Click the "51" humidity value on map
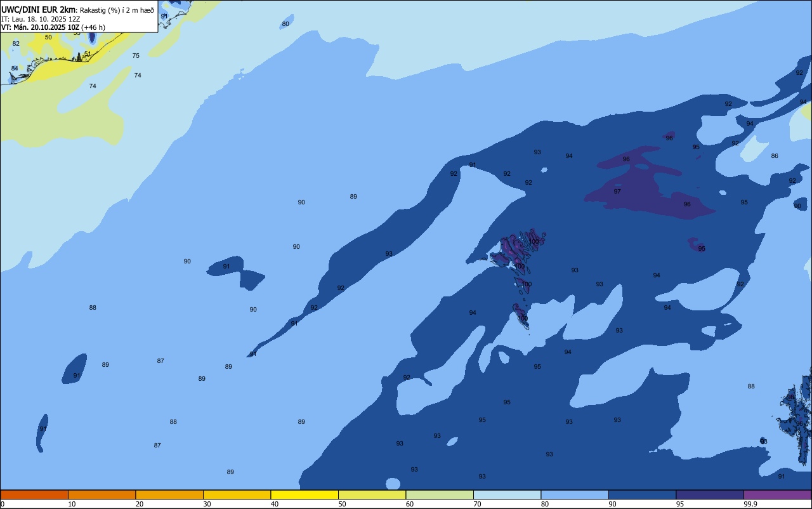The image size is (812, 509). click(x=88, y=54)
